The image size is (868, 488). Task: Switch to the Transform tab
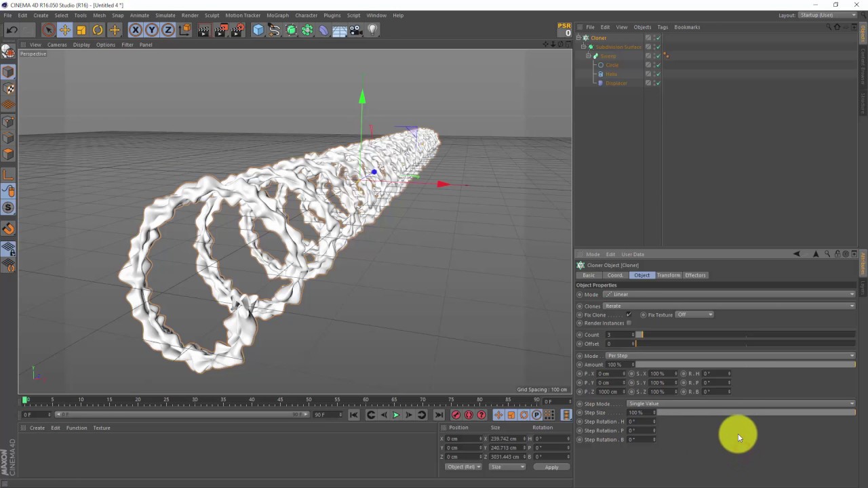[x=668, y=275]
